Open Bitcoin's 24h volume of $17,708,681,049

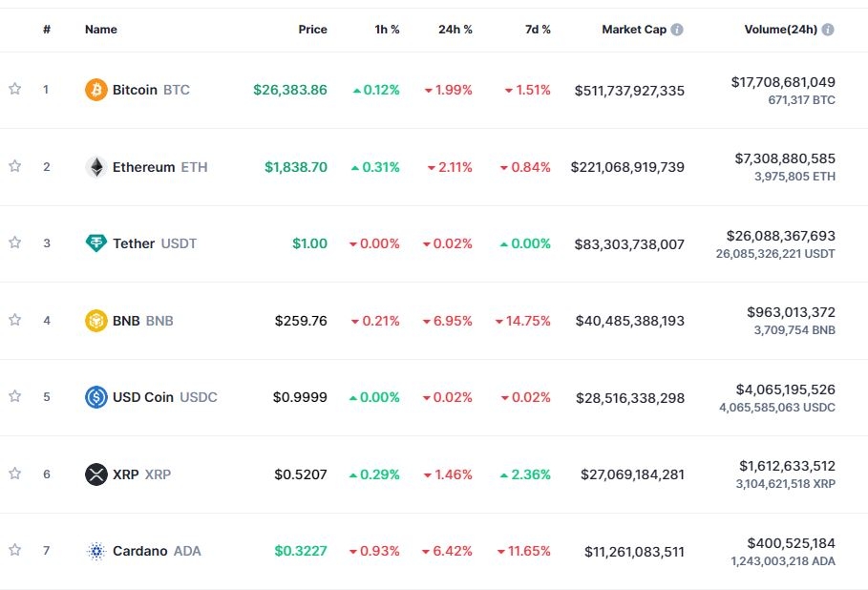coord(783,82)
